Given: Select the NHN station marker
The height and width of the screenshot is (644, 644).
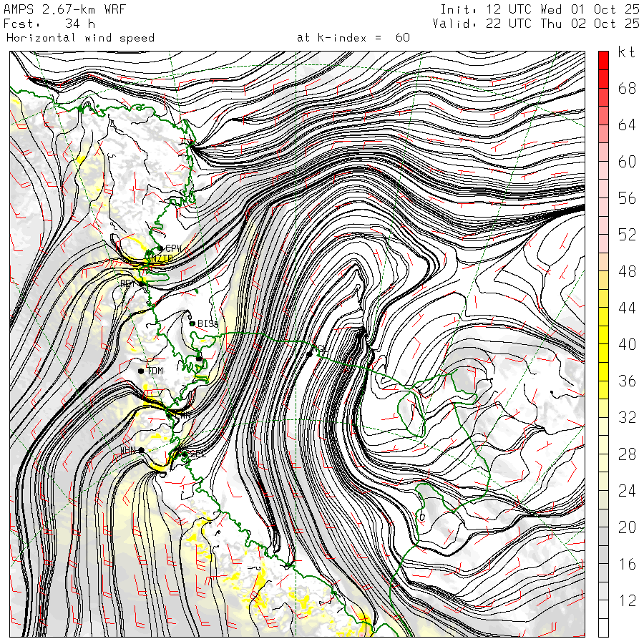Looking at the screenshot, I should 142,449.
